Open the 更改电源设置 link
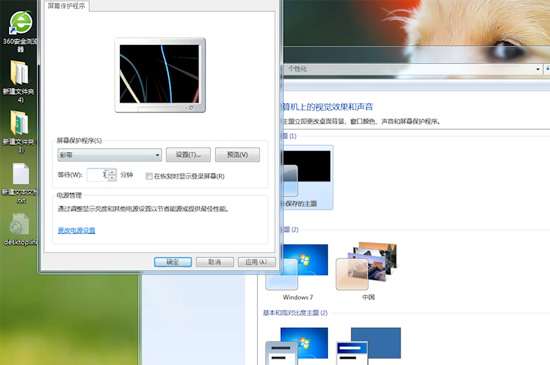This screenshot has height=365, width=550. point(76,230)
